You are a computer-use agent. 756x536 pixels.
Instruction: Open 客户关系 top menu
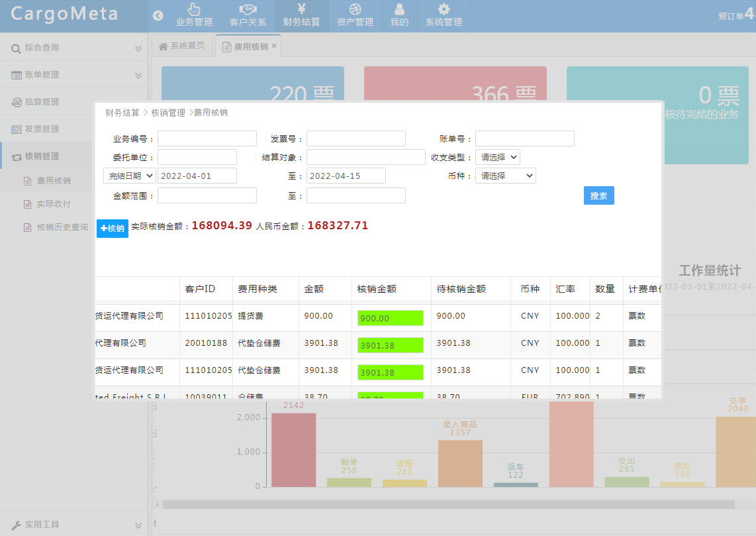tap(248, 16)
